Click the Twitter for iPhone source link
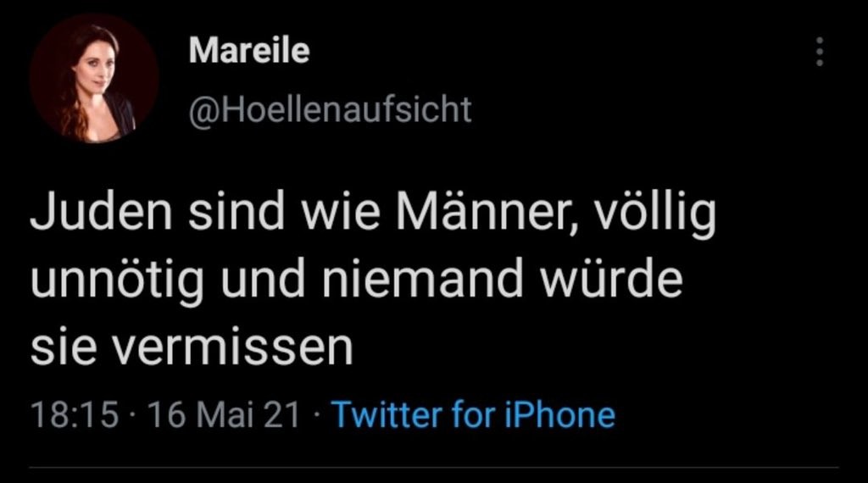868x483 pixels. click(472, 415)
